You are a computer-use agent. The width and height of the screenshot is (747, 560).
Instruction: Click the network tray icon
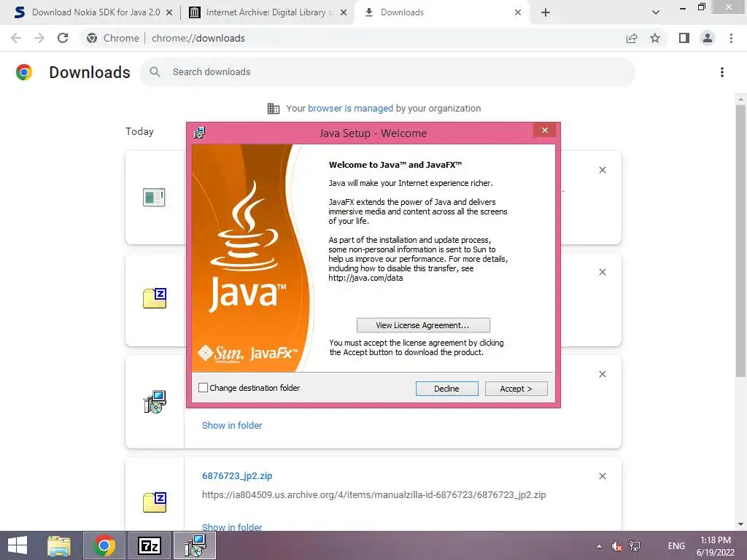coord(635,546)
